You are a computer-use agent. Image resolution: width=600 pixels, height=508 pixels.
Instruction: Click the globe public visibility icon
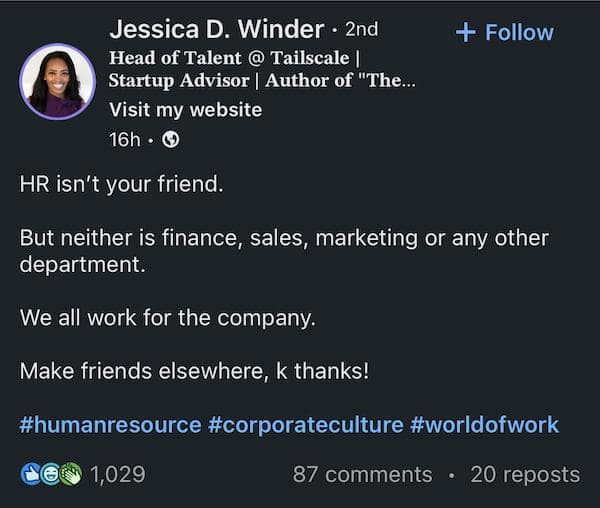[x=171, y=140]
